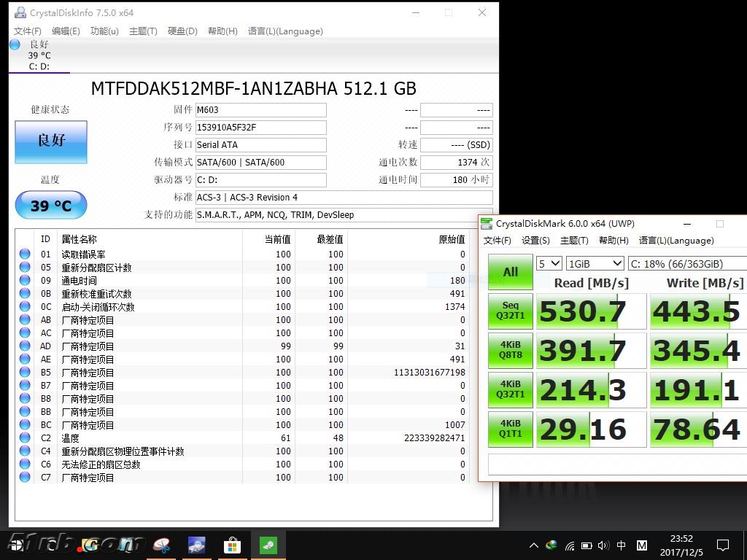747x560 pixels.
Task: Click the status orb for 读取错误率 row
Action: click(x=25, y=254)
